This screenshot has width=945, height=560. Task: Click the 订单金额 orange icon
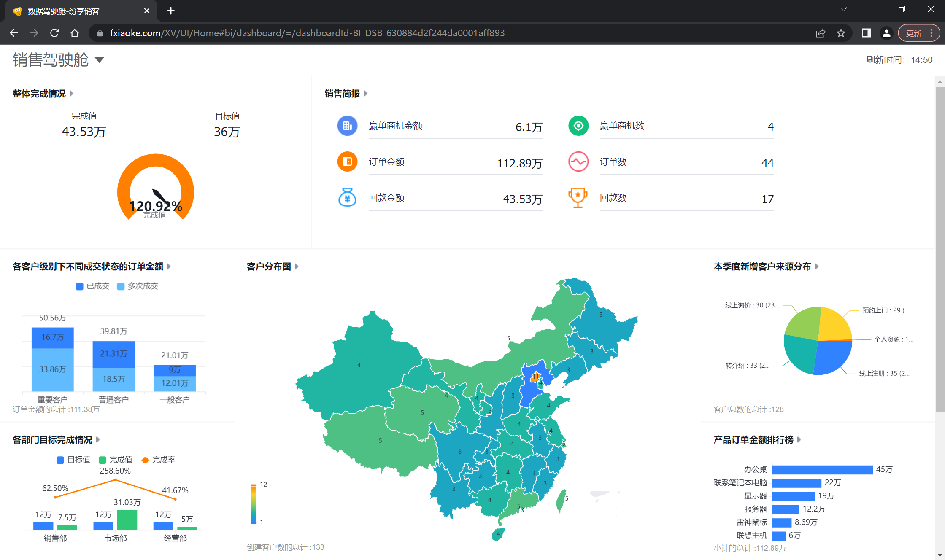[x=347, y=162]
